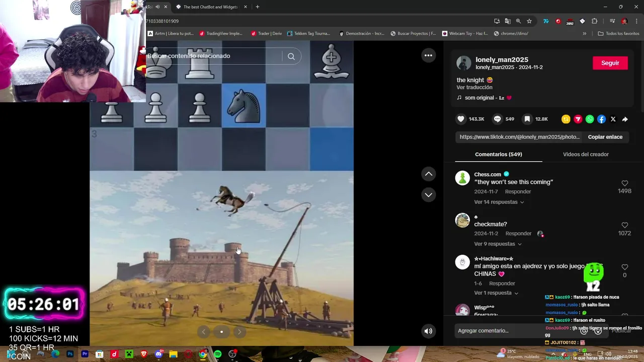644x362 pixels.
Task: Click the photo slideshow position dot
Action: pos(221,331)
